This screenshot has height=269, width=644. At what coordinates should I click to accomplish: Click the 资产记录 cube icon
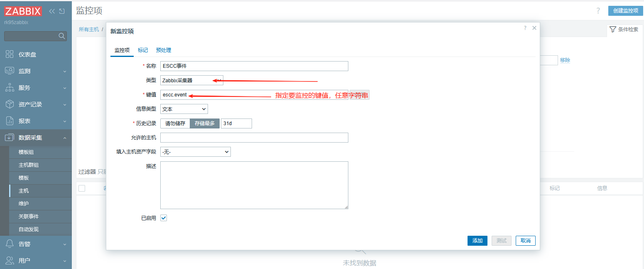click(9, 104)
